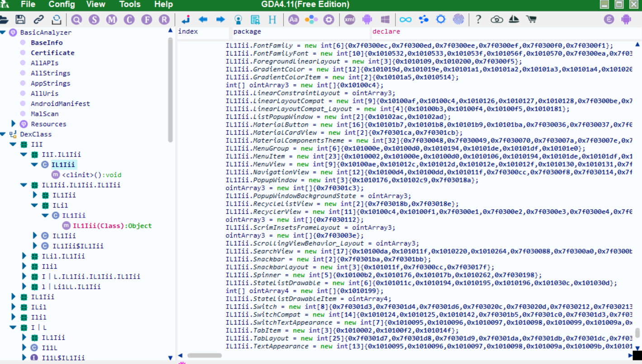Click the Windows logo toolbar icon

pos(385,19)
